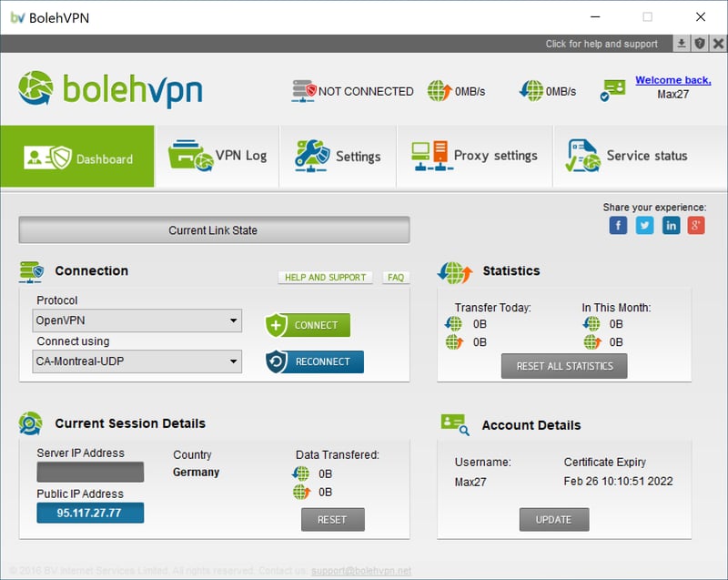Viewport: 728px width, 580px height.
Task: Open support@bolehvpn.net email link
Action: coord(360,571)
